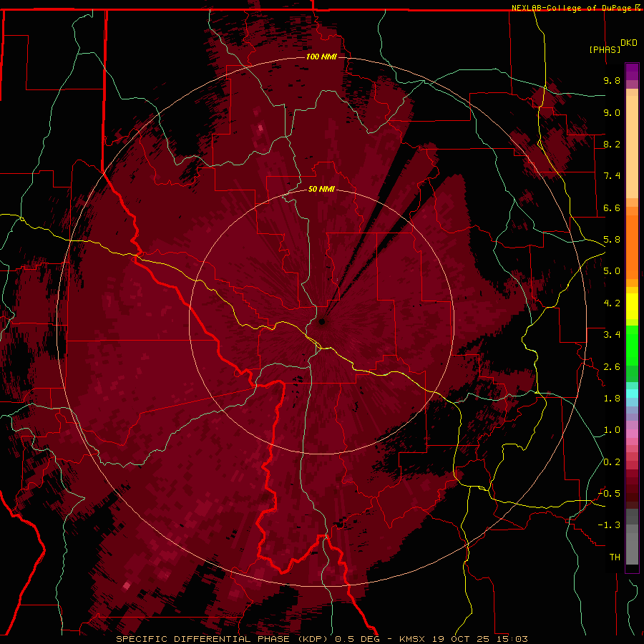Click the purple top segment of color bar

click(x=632, y=72)
